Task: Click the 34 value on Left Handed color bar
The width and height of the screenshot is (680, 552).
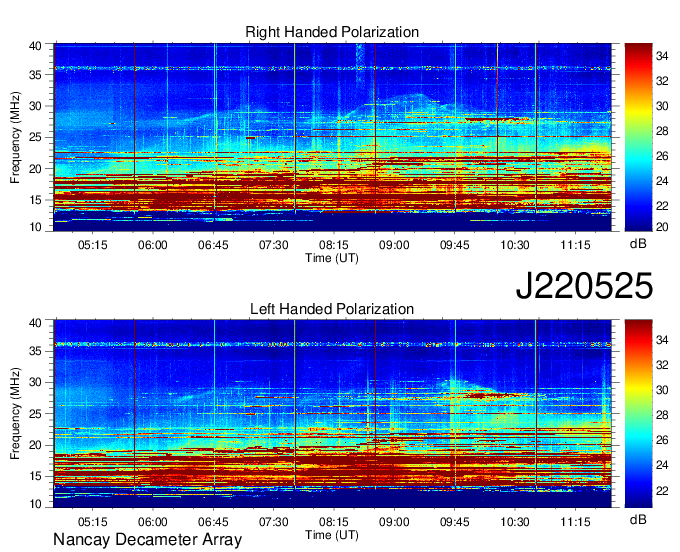Action: [662, 340]
